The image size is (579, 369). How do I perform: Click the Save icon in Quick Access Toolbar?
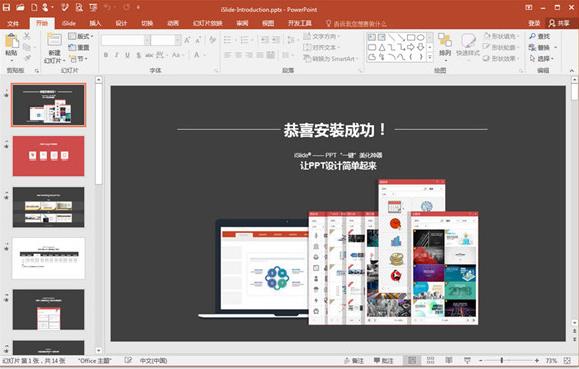7,7
